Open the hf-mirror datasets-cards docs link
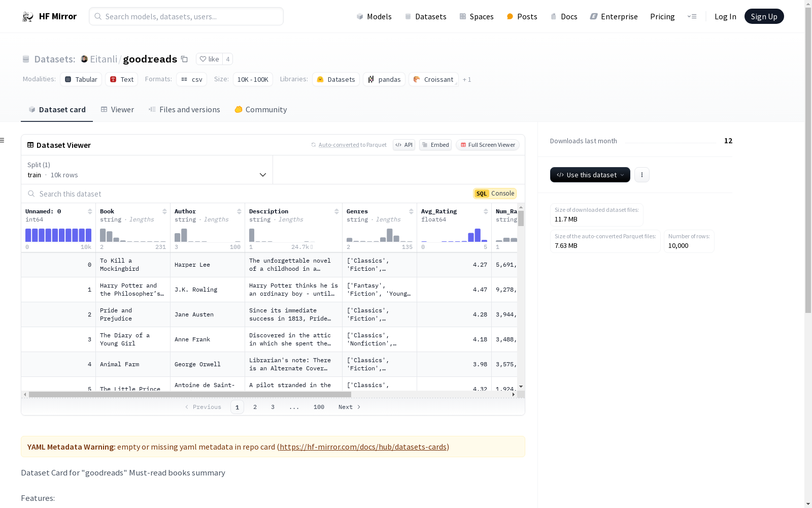The width and height of the screenshot is (812, 508). (363, 447)
